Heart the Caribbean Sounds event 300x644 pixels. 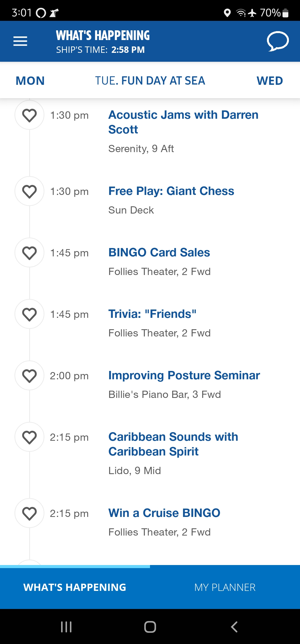point(29,437)
